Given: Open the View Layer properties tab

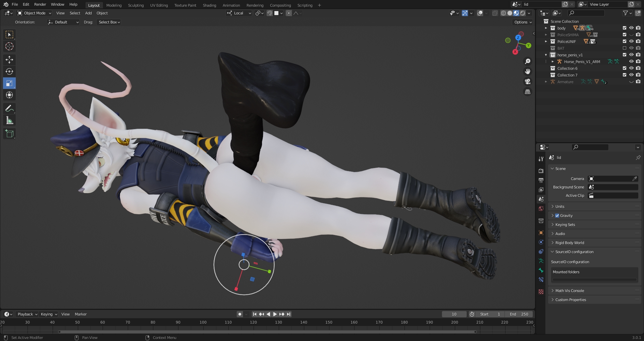Looking at the screenshot, I should click(x=541, y=190).
